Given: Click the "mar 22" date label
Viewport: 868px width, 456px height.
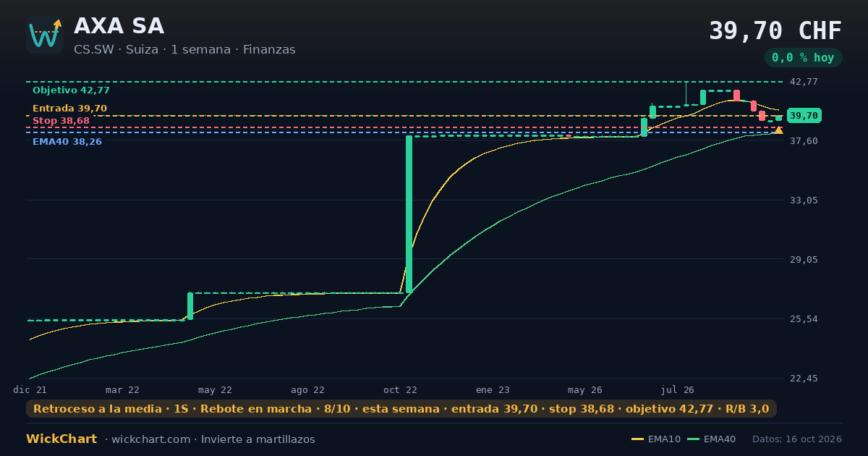Looking at the screenshot, I should pos(122,389).
